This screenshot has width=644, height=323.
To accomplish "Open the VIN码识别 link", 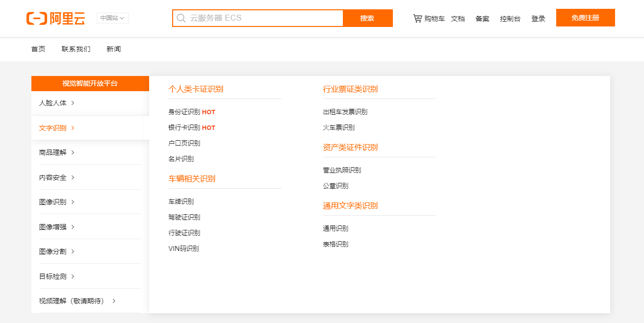I will coord(184,248).
